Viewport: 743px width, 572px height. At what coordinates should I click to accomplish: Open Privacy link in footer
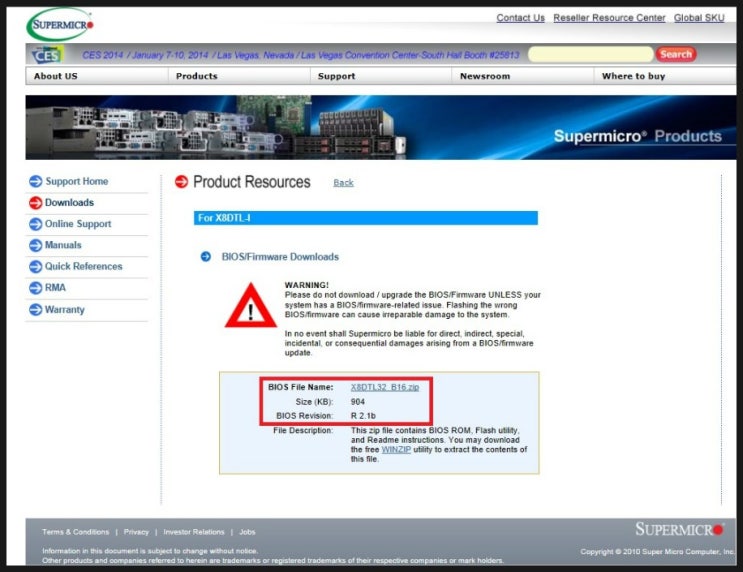point(136,532)
